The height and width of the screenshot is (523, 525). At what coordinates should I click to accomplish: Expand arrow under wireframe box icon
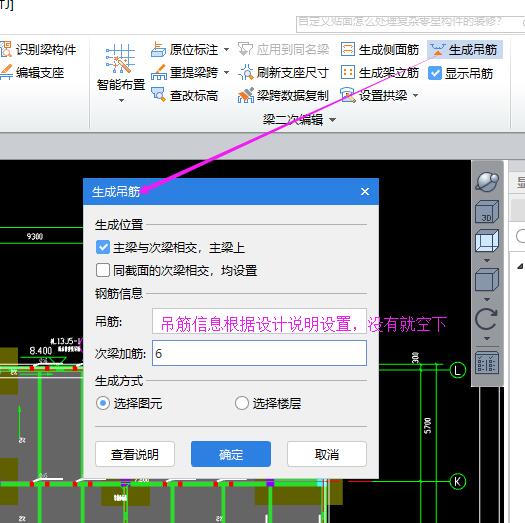tap(487, 260)
